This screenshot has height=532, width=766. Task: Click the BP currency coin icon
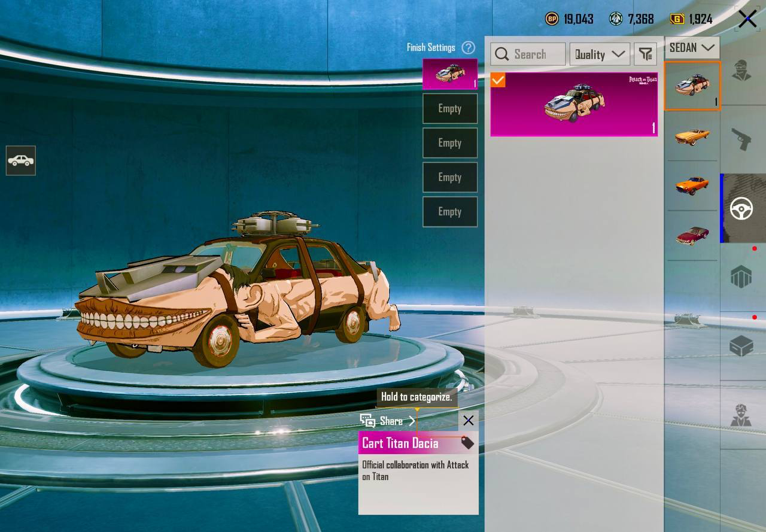pos(552,19)
